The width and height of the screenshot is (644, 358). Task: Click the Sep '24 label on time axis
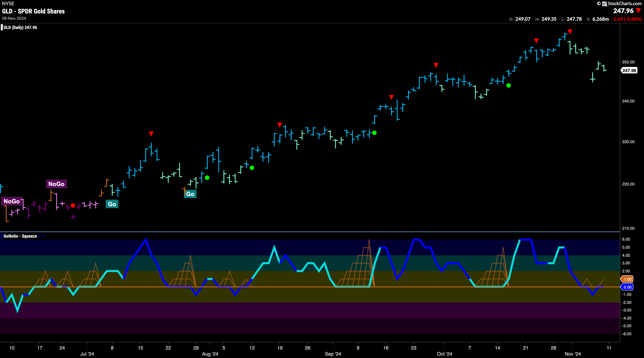[333, 354]
